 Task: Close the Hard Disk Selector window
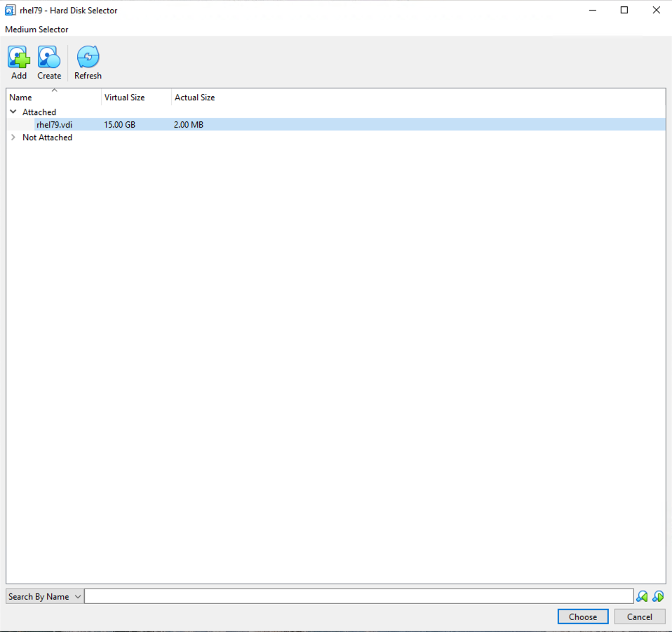656,11
